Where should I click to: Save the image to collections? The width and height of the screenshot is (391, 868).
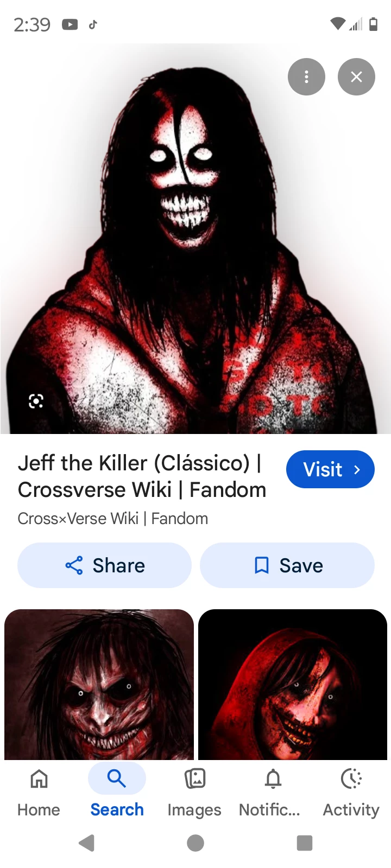pos(287,565)
